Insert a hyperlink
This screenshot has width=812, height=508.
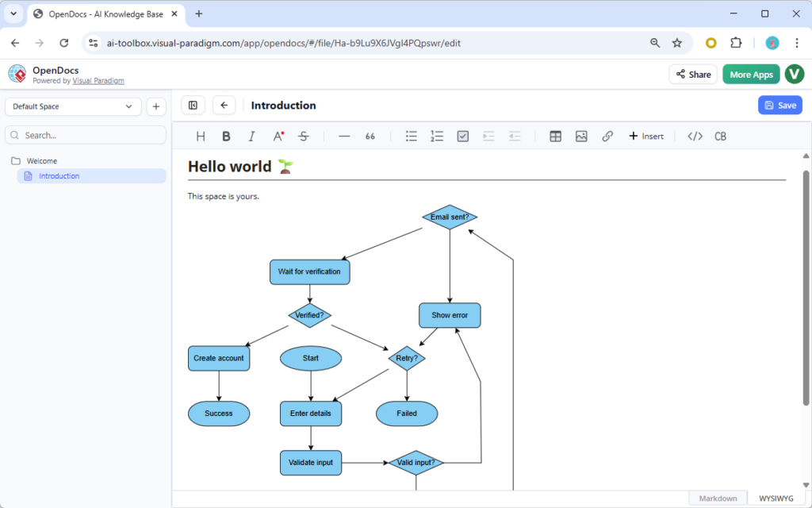[x=607, y=136]
